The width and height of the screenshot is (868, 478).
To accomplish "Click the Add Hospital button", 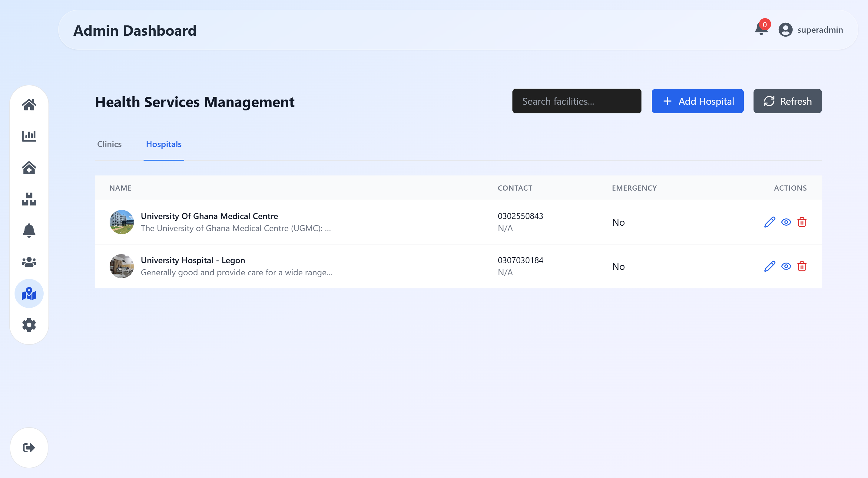I will pyautogui.click(x=697, y=101).
